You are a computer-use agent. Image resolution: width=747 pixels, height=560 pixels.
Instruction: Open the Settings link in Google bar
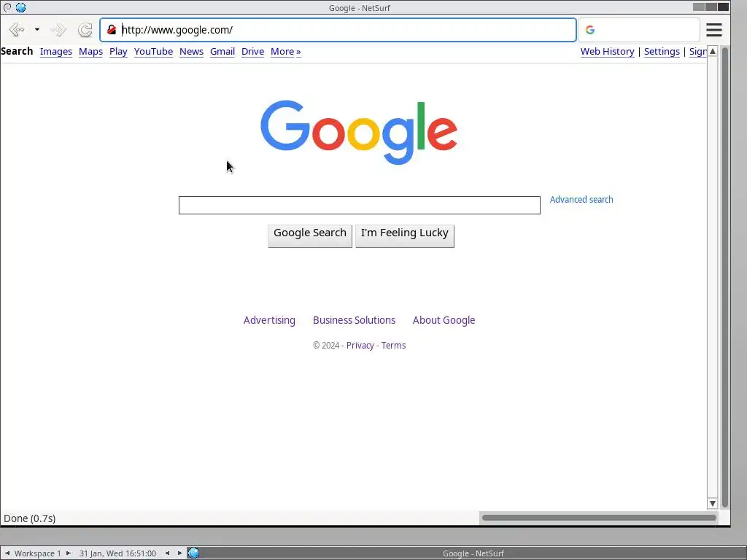pyautogui.click(x=662, y=52)
